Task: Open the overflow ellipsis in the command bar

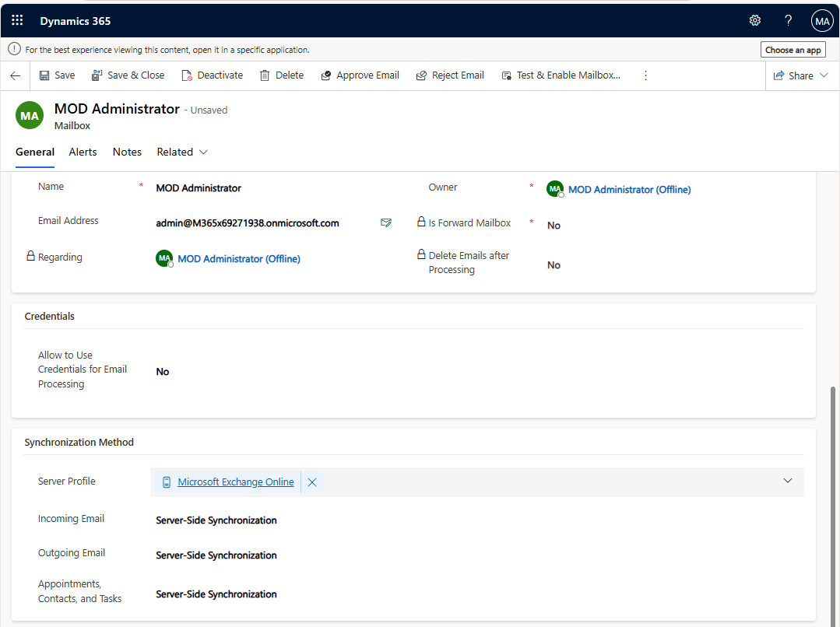Action: [x=645, y=75]
